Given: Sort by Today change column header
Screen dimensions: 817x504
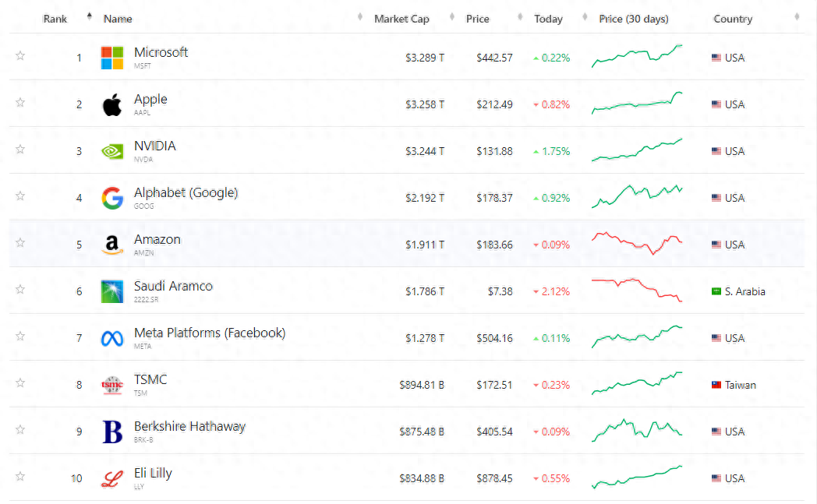Looking at the screenshot, I should pyautogui.click(x=548, y=19).
